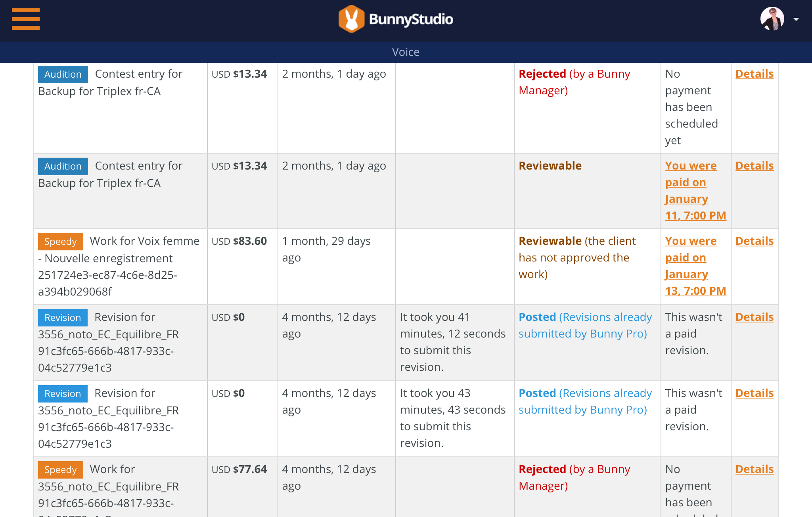Open Details for 41-minute revision
812x517 pixels.
click(754, 317)
